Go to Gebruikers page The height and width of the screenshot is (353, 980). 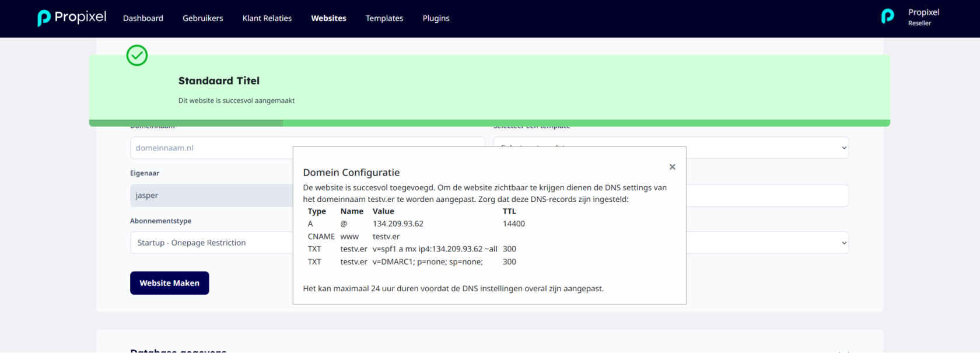pyautogui.click(x=202, y=18)
